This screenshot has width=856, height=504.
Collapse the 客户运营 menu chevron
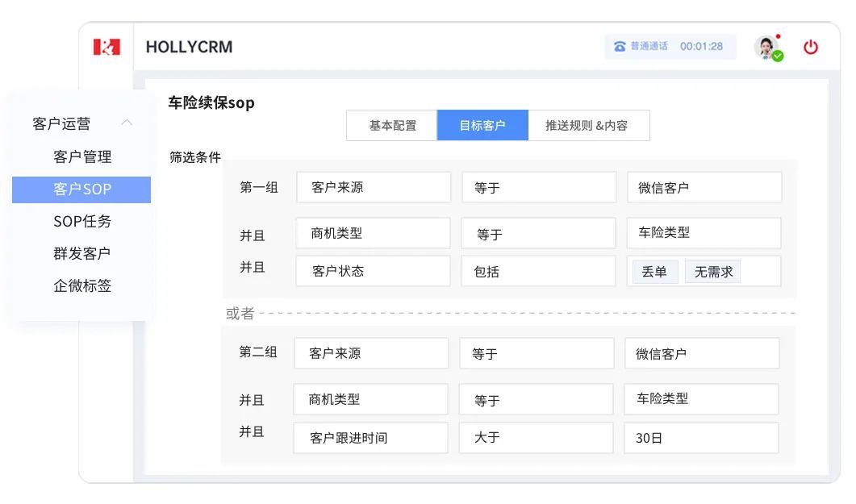coord(127,123)
